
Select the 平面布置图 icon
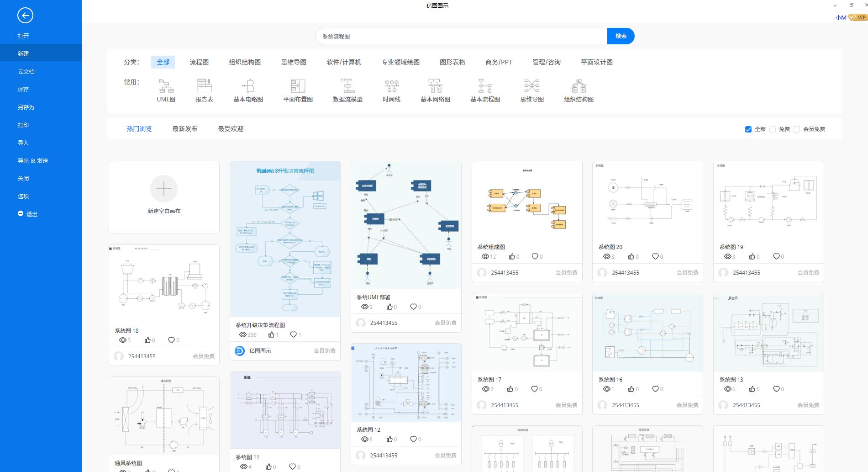click(x=297, y=89)
